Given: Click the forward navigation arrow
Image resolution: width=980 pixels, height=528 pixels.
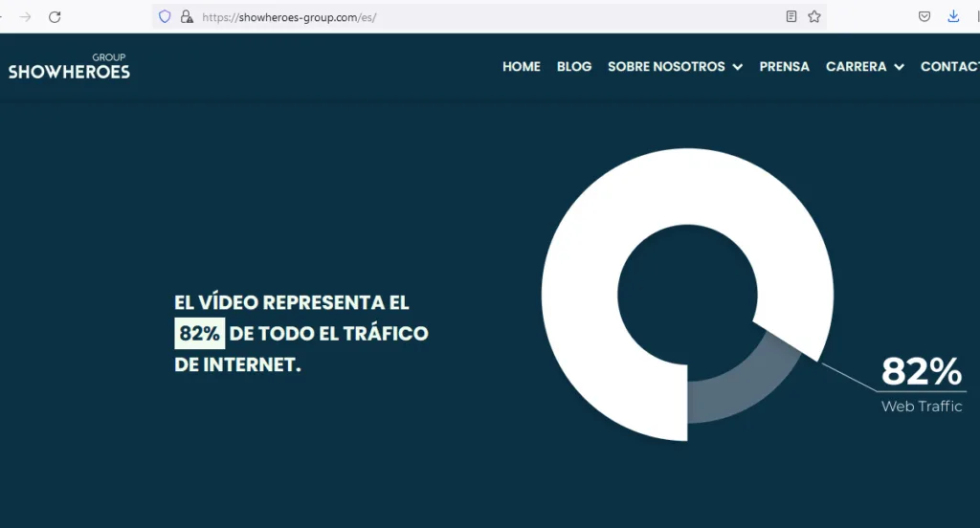Looking at the screenshot, I should (26, 16).
